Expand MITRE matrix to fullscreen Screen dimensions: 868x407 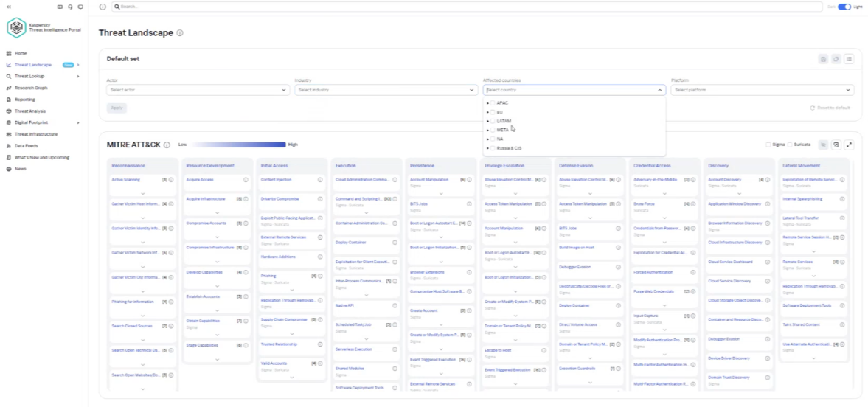[x=849, y=145]
